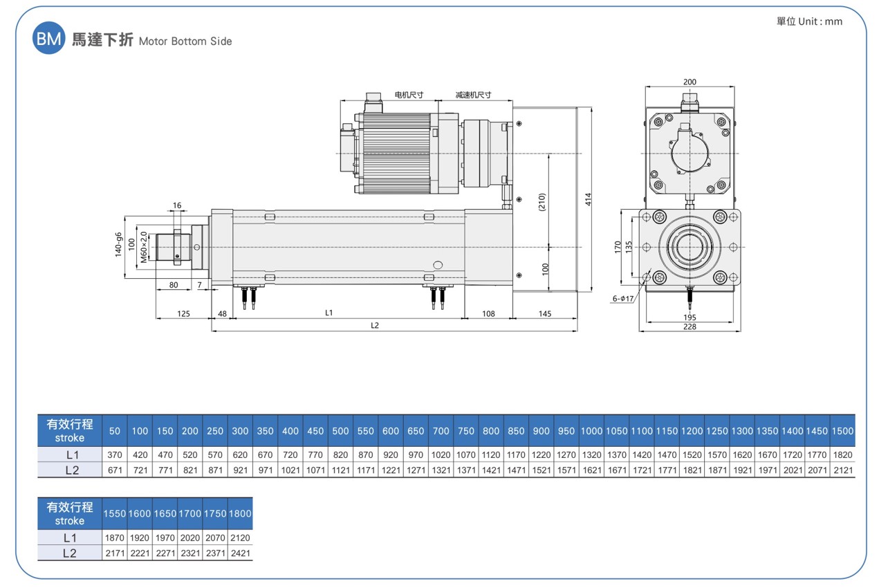Click L2 value 871
The width and height of the screenshot is (879, 588).
click(215, 470)
